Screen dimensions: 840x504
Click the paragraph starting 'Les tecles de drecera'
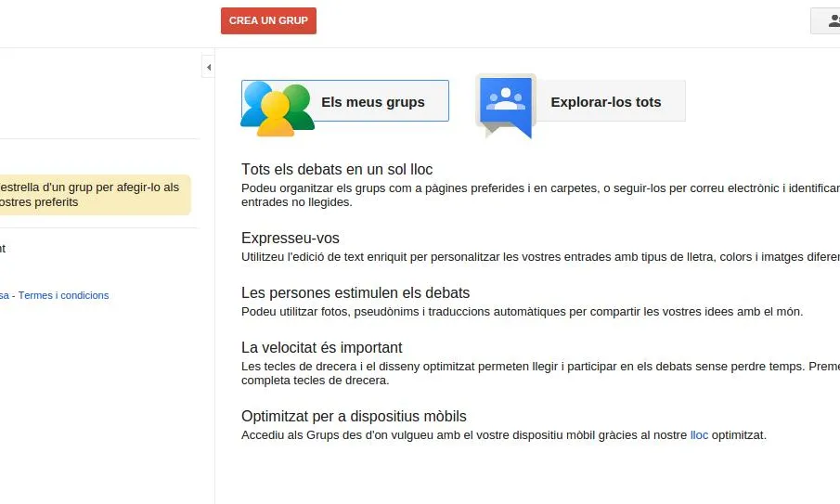pyautogui.click(x=540, y=373)
